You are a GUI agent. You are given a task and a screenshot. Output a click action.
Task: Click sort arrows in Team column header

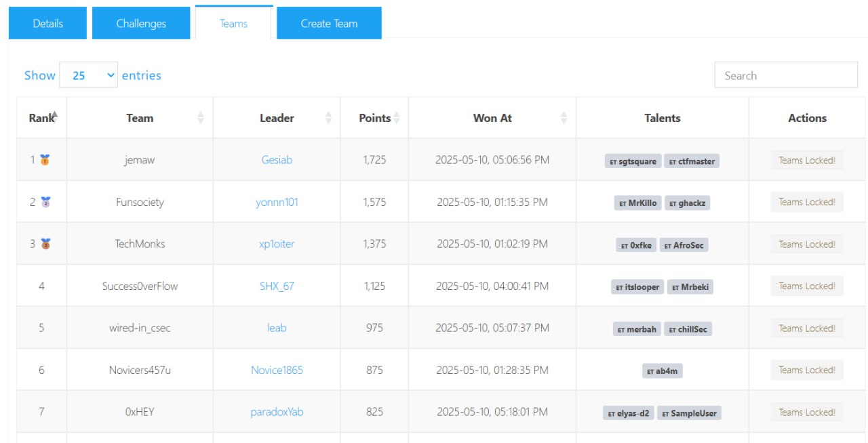(x=201, y=118)
